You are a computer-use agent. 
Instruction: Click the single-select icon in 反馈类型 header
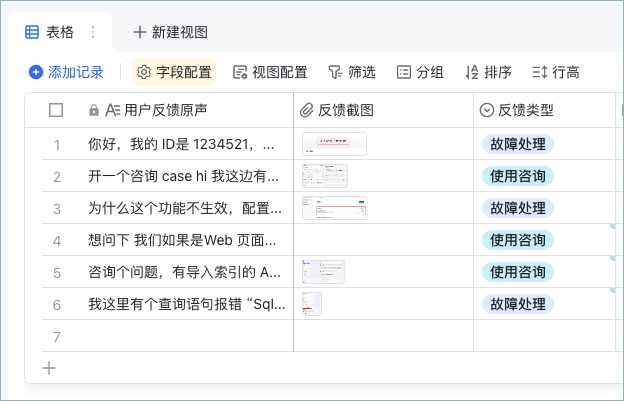[x=487, y=110]
